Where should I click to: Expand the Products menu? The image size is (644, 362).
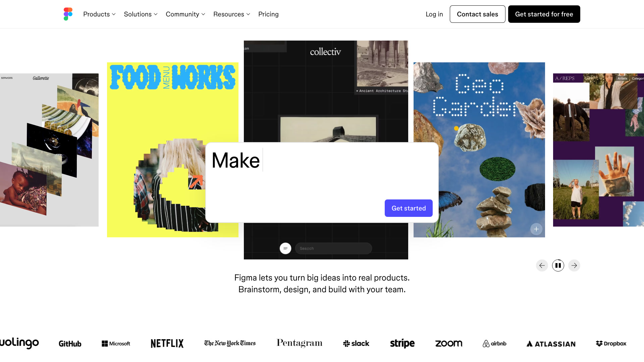pyautogui.click(x=99, y=14)
